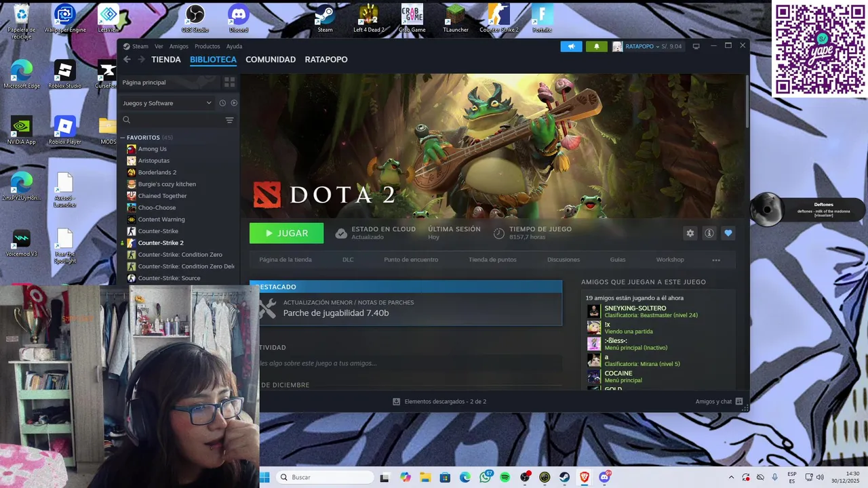
Task: Expand the more options ellipsis in game tabs
Action: [x=716, y=260]
